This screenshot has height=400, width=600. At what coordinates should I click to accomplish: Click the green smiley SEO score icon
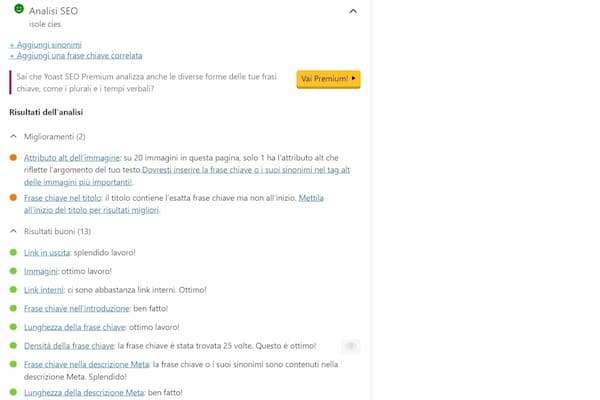(x=19, y=9)
